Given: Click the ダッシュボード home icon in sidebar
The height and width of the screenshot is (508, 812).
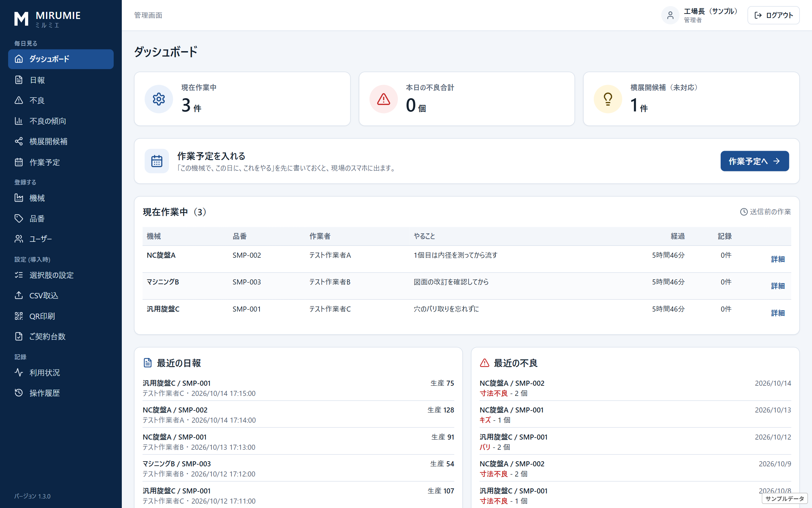Looking at the screenshot, I should click(19, 59).
